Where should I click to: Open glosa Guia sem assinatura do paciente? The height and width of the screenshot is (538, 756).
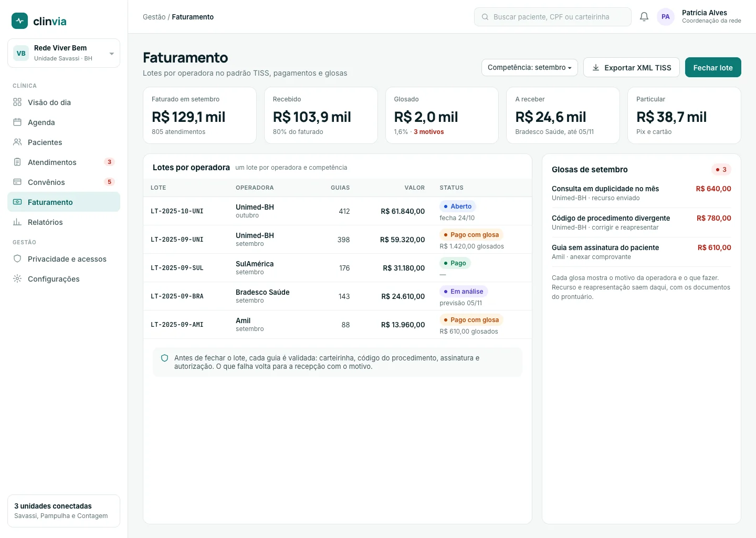(x=642, y=252)
